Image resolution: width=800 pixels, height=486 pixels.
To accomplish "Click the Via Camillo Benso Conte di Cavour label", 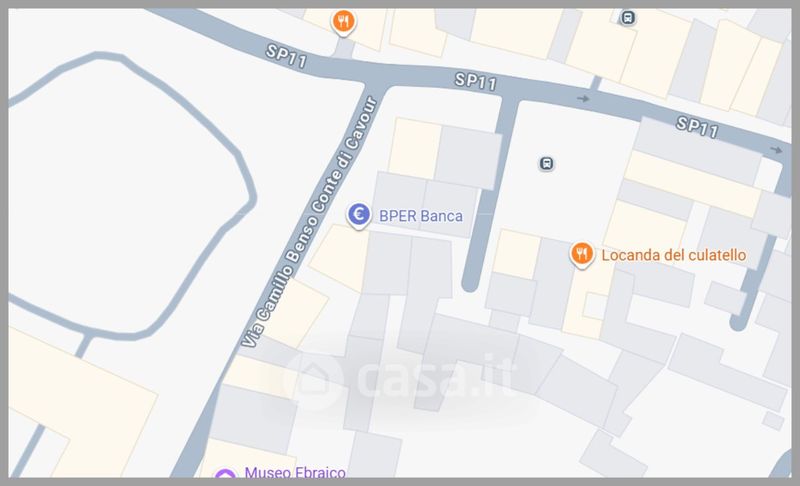I will [x=310, y=222].
